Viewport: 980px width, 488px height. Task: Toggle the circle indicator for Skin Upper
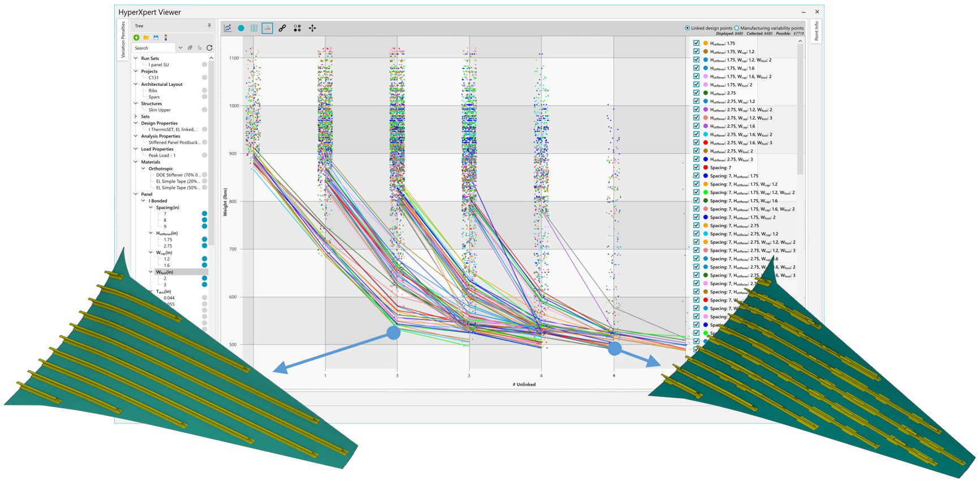tap(204, 110)
